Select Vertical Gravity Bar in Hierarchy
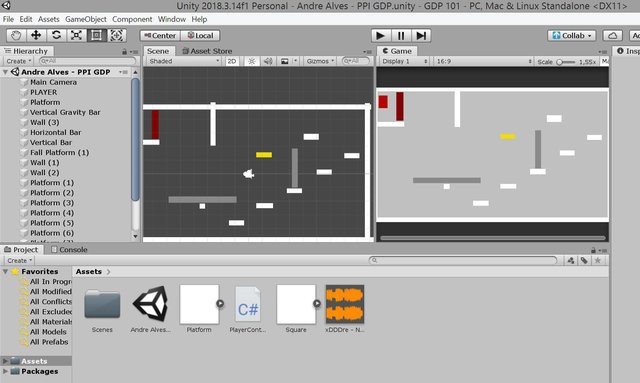 65,112
